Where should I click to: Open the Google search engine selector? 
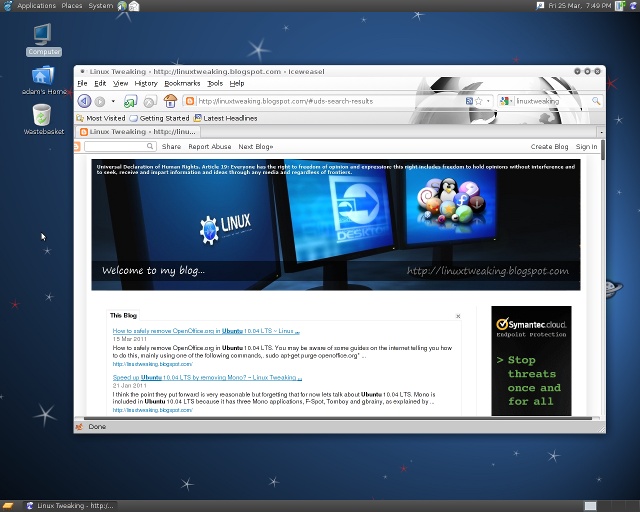[x=506, y=101]
